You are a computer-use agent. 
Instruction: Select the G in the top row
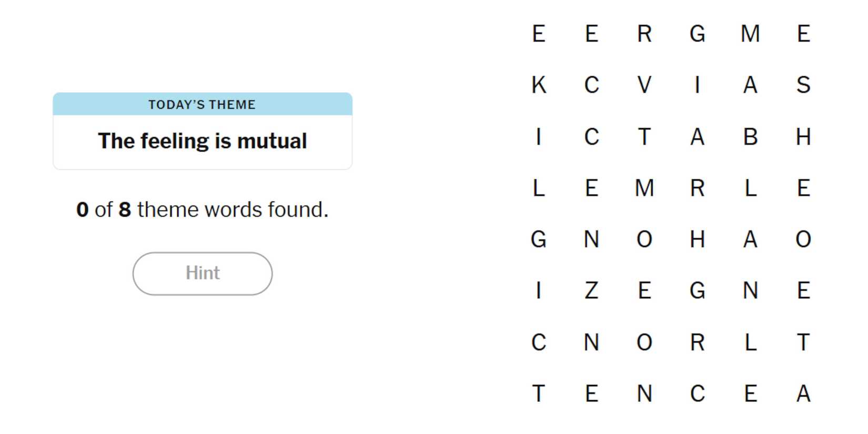pyautogui.click(x=697, y=34)
